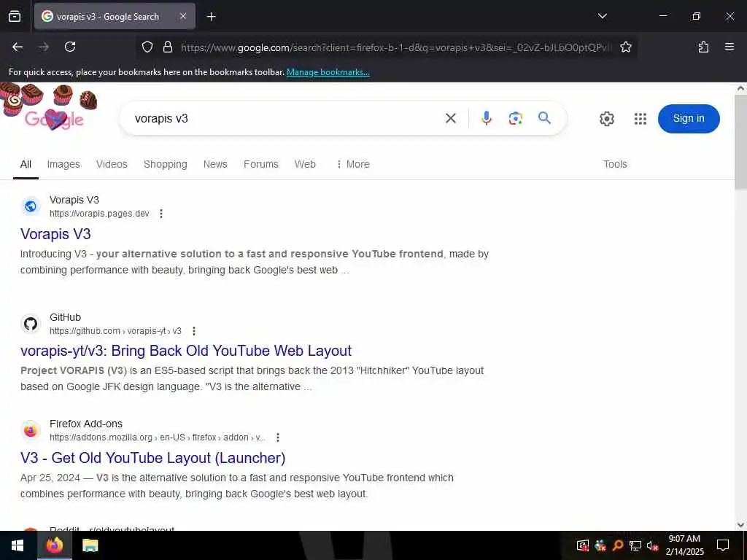Click github.com › vorapis-yt › v3 breadcrumb
The height and width of the screenshot is (560, 747).
click(x=115, y=331)
